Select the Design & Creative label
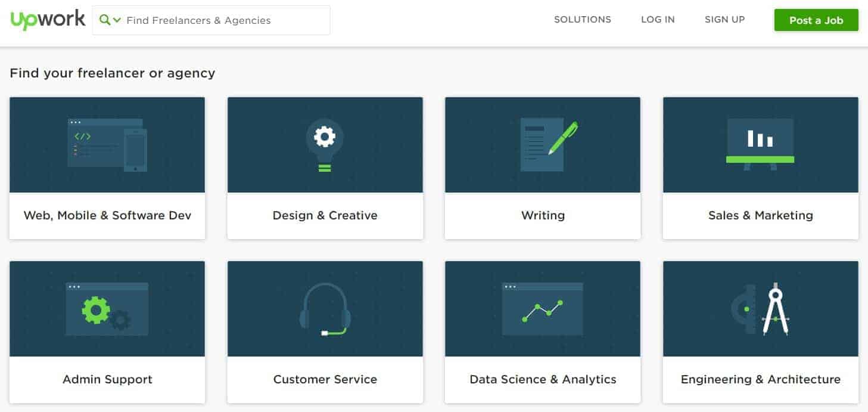Image resolution: width=868 pixels, height=412 pixels. click(x=325, y=215)
